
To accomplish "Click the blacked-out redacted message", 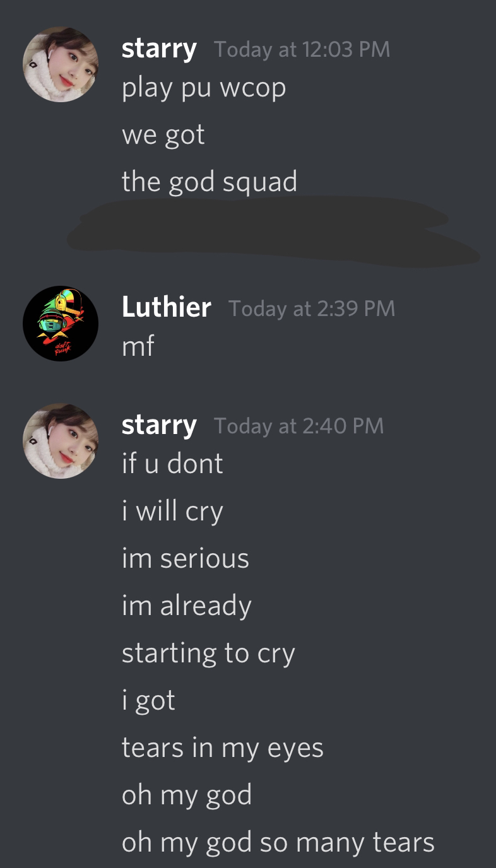I will pyautogui.click(x=273, y=231).
